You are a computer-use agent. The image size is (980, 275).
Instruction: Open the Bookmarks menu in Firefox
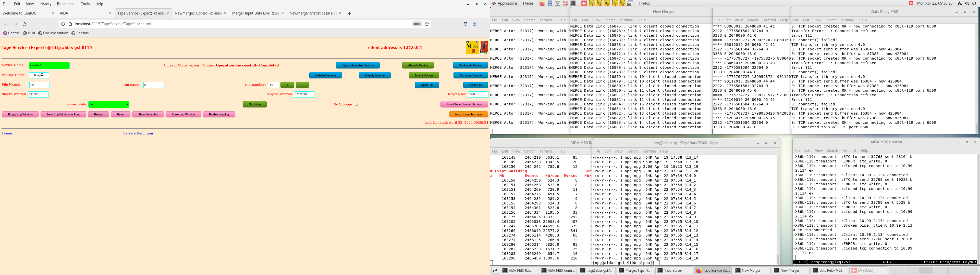click(66, 4)
